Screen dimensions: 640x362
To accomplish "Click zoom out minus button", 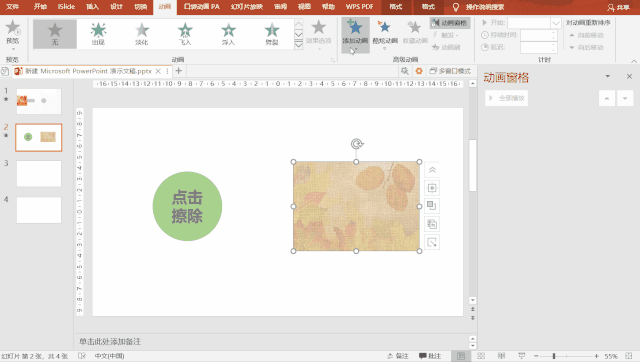I will tap(536, 356).
